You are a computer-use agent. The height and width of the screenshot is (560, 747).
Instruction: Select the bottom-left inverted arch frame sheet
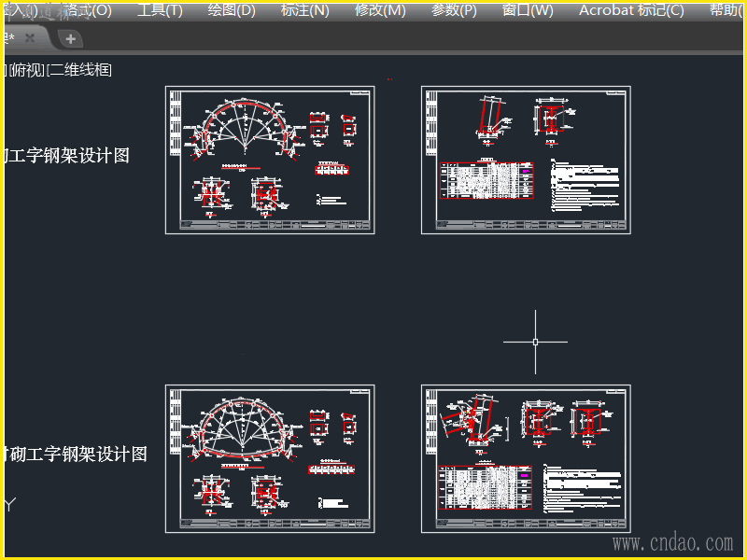click(270, 458)
